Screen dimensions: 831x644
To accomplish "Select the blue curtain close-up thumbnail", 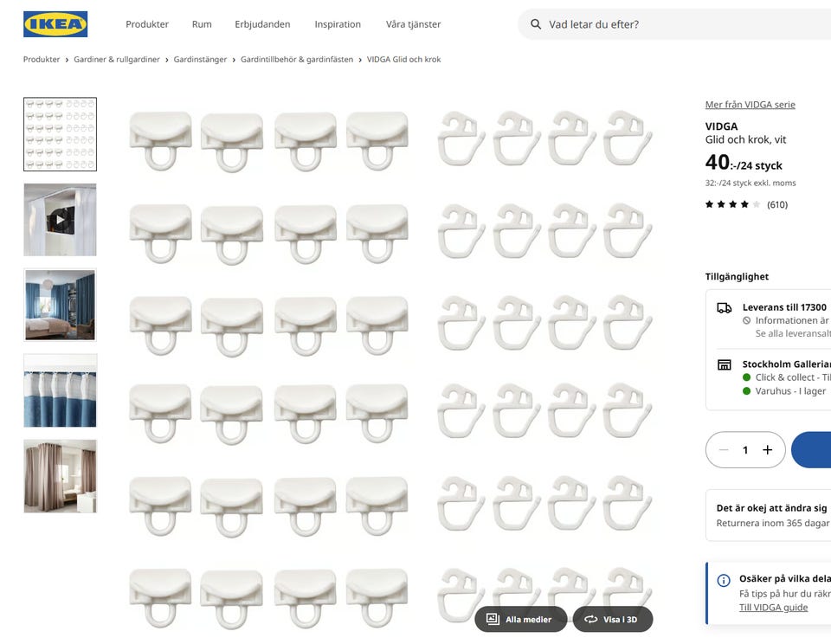I will (x=60, y=390).
